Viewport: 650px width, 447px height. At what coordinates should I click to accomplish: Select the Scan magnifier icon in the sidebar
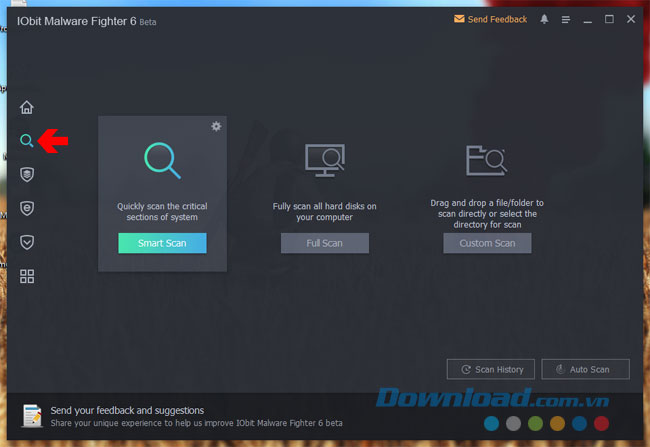coord(27,141)
